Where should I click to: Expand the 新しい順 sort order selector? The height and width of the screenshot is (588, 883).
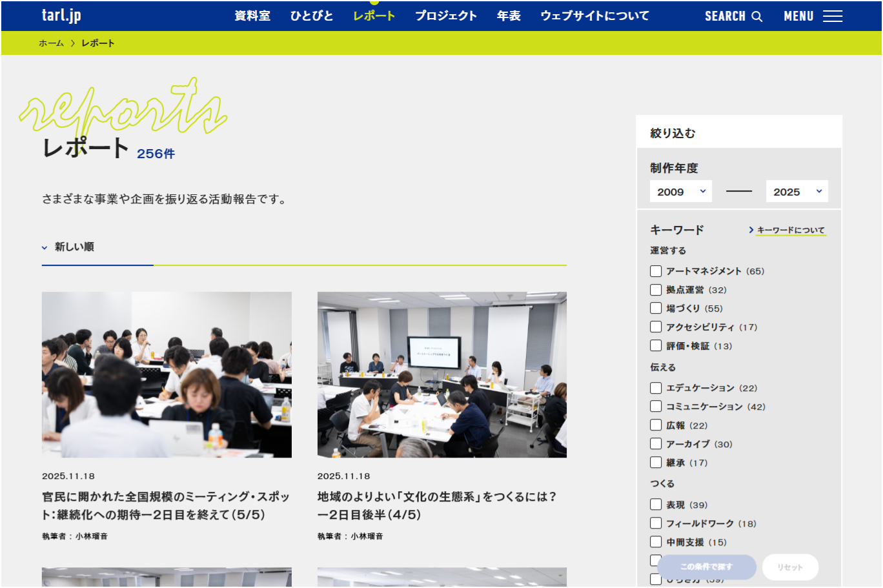(68, 247)
